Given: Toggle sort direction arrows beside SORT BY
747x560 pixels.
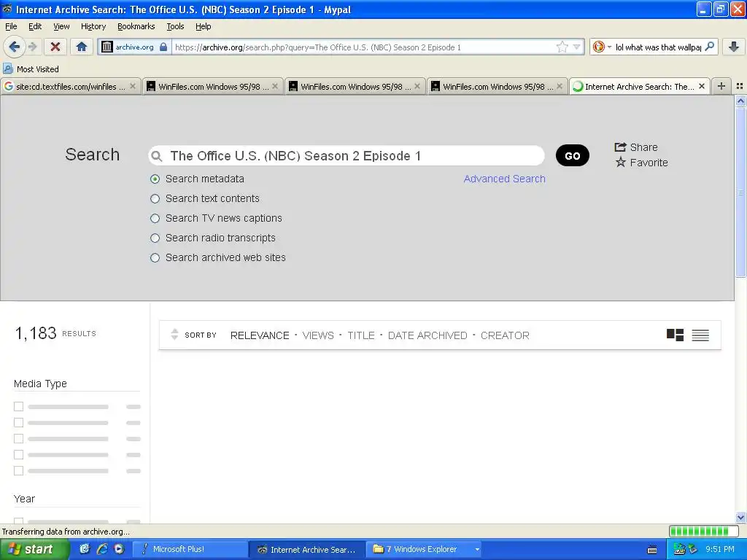Looking at the screenshot, I should [174, 335].
